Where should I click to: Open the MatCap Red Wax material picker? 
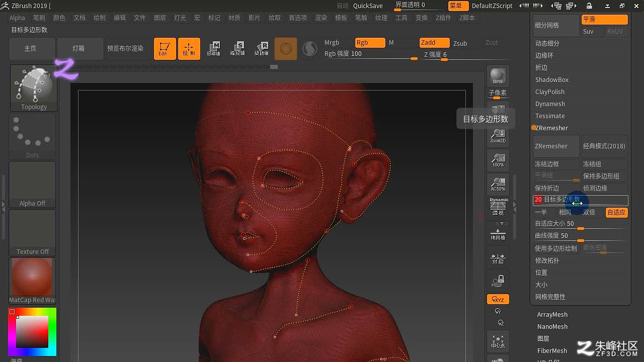(x=33, y=281)
